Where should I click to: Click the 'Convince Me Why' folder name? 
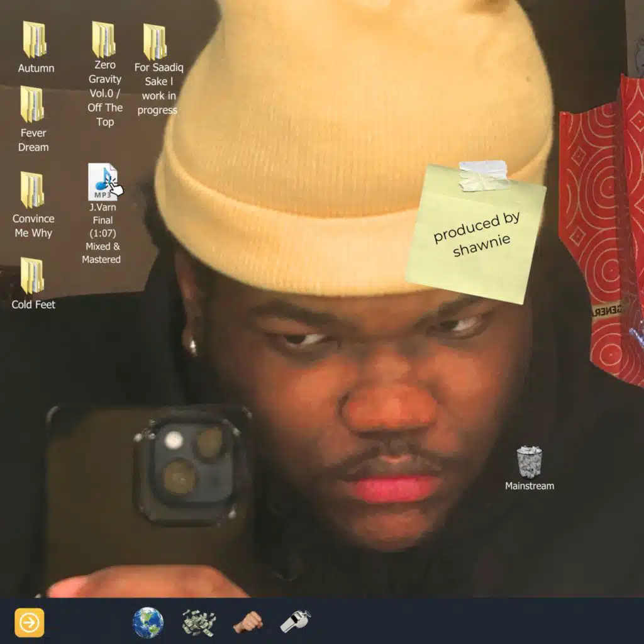click(x=33, y=226)
